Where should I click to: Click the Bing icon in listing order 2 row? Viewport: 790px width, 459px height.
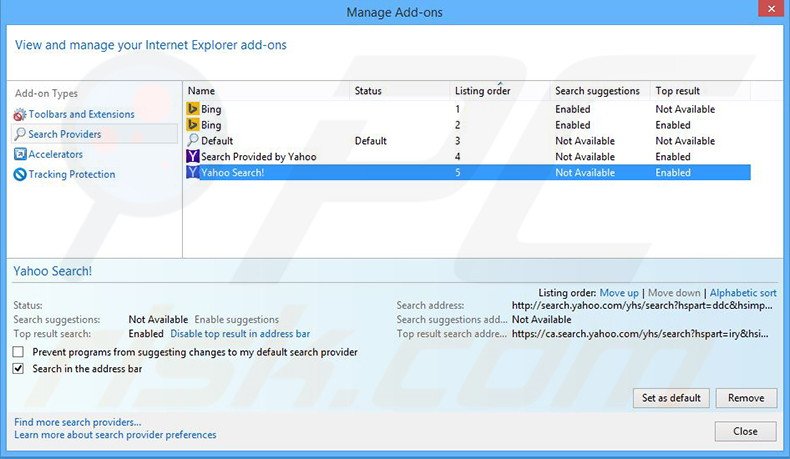tap(193, 124)
